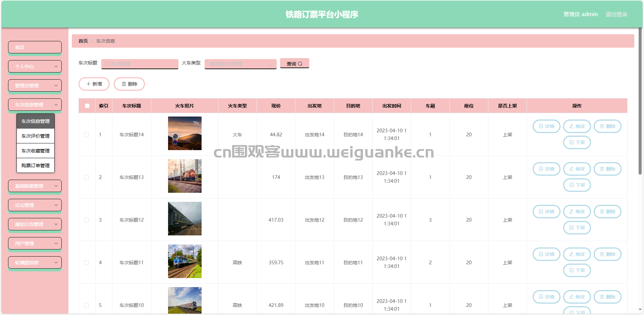Screen dimensions: 644x315
Task: Click the 出发时间 column header
Action: 392,106
